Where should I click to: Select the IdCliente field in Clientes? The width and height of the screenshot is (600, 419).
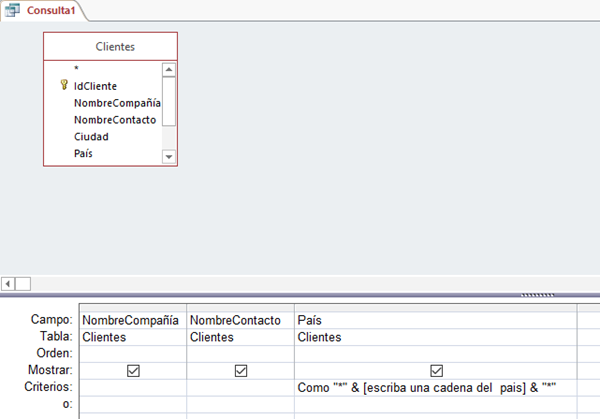(x=95, y=86)
